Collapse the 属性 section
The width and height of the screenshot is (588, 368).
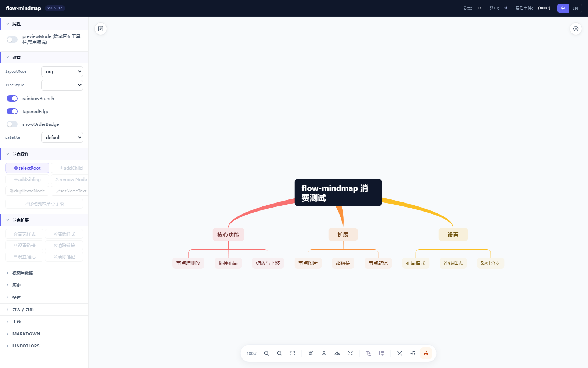pyautogui.click(x=44, y=24)
